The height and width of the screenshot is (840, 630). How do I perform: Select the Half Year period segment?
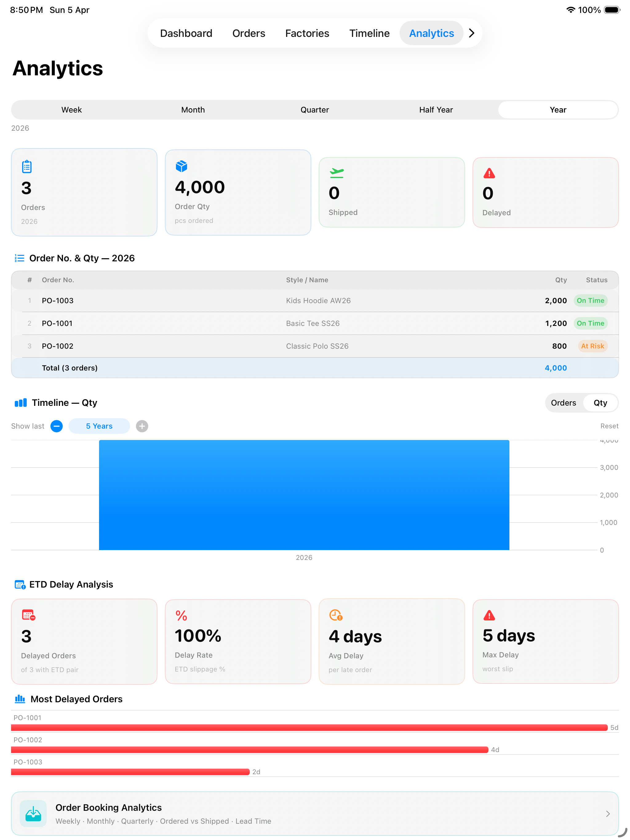click(x=436, y=110)
